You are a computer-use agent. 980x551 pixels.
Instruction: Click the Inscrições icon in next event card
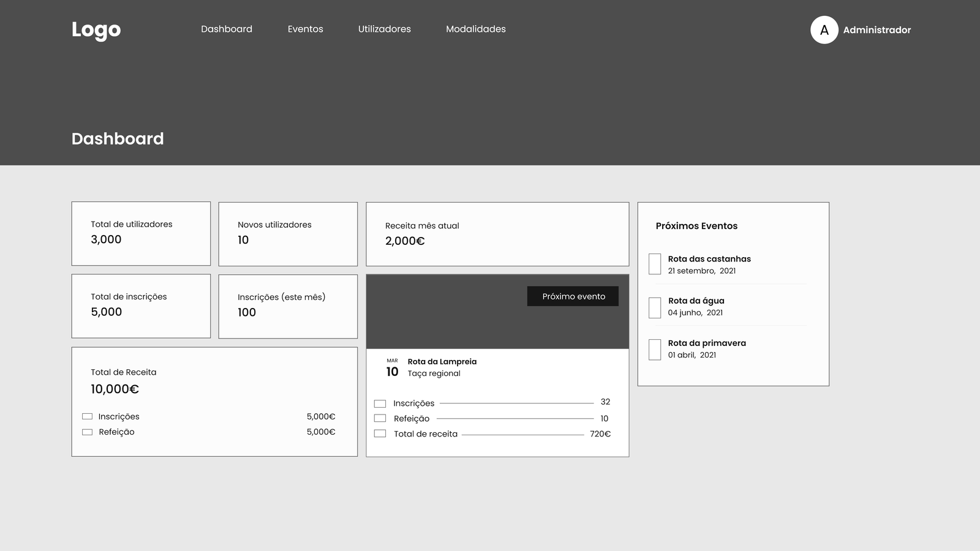(380, 403)
